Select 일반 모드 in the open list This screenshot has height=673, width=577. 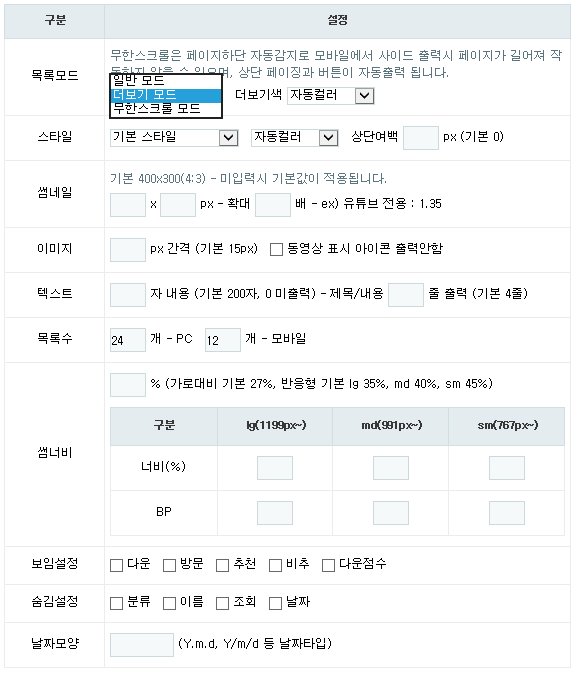(166, 80)
